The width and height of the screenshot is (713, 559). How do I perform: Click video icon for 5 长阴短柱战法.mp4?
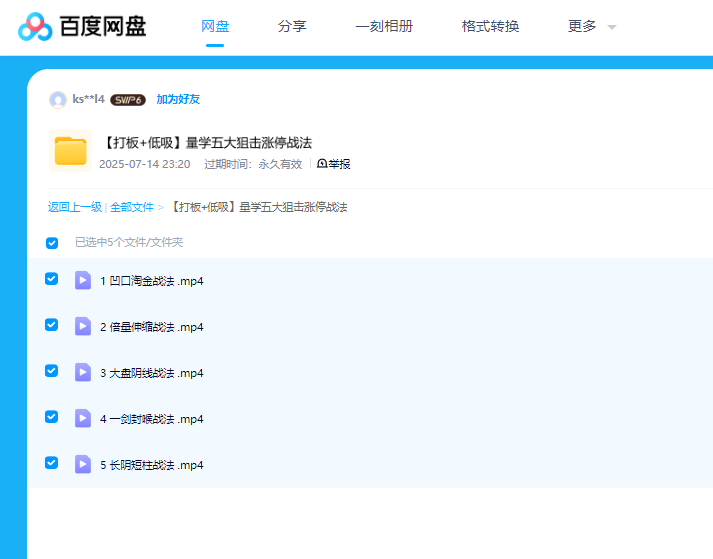tap(83, 464)
